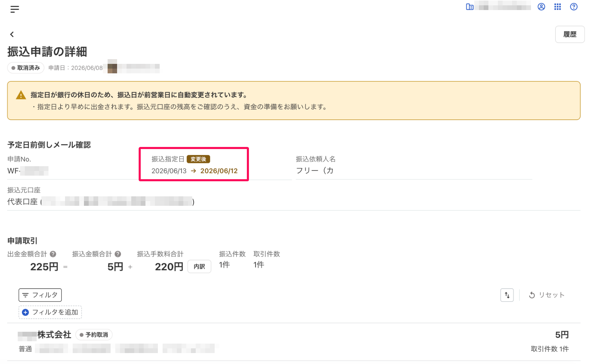Click the WF- application number

tap(28, 171)
